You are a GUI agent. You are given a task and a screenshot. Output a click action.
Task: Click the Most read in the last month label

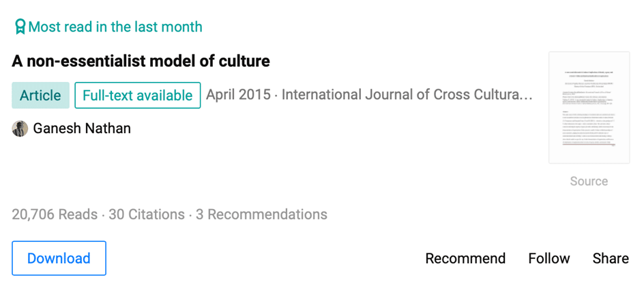point(115,27)
